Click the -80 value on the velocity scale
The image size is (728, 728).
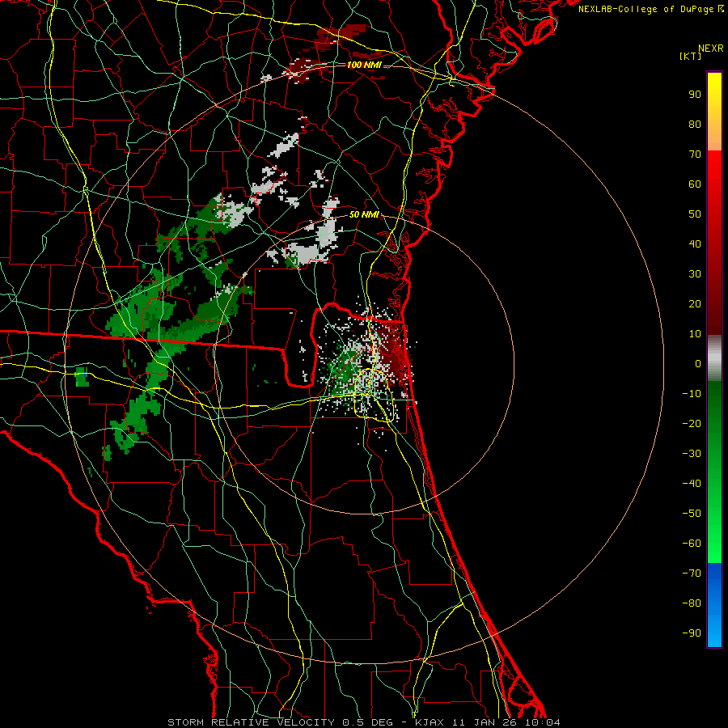click(x=692, y=603)
